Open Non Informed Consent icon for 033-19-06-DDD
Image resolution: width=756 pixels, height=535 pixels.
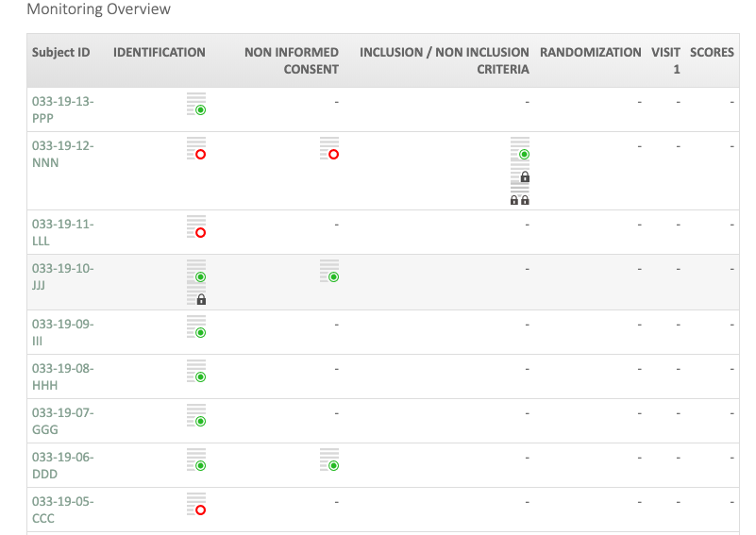click(329, 460)
